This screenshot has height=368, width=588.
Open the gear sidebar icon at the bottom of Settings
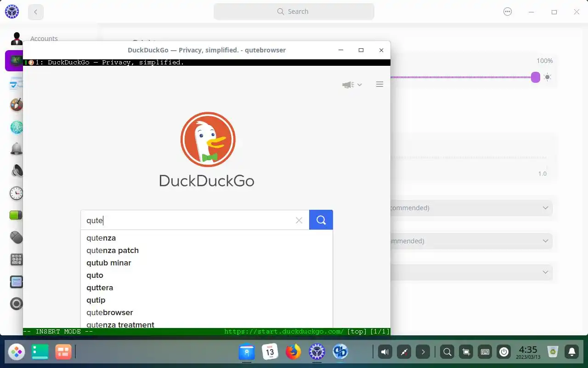click(x=17, y=304)
